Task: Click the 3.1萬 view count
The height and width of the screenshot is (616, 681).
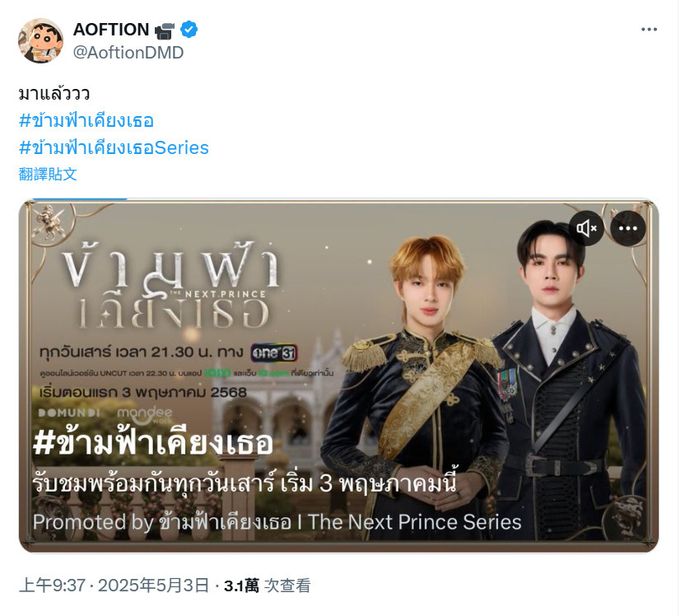Action: (241, 586)
